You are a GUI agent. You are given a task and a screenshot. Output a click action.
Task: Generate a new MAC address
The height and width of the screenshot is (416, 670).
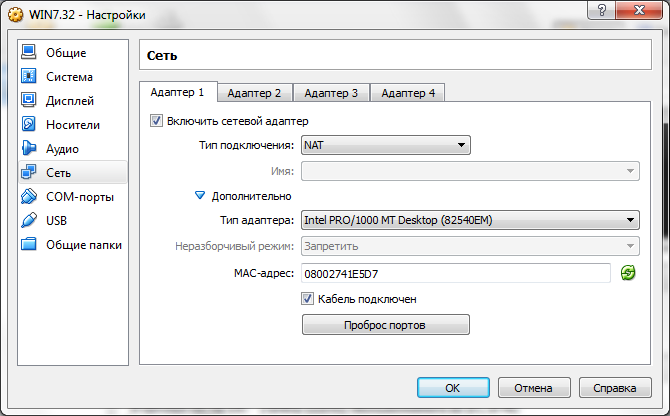(627, 273)
